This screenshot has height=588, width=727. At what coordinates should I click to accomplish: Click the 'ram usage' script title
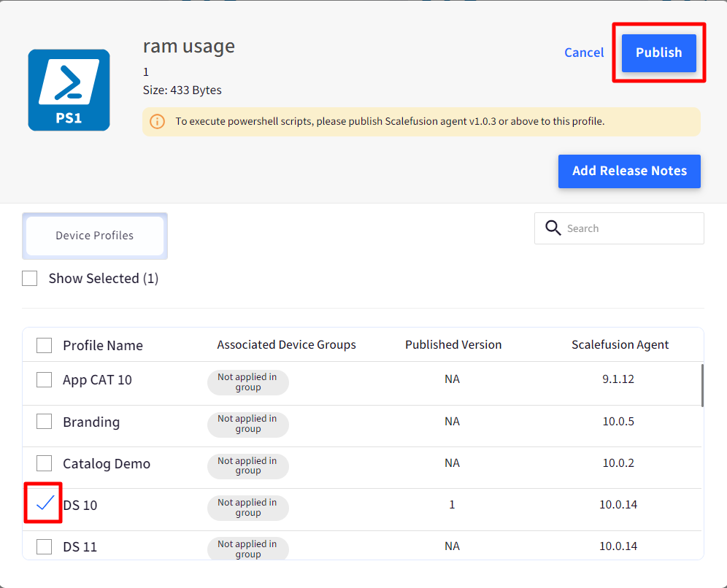tap(189, 47)
